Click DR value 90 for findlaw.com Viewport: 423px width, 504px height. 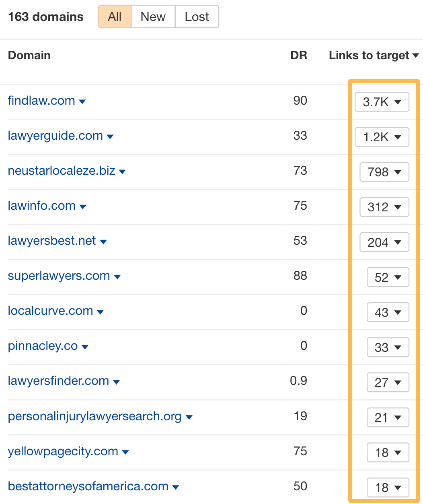click(x=300, y=101)
